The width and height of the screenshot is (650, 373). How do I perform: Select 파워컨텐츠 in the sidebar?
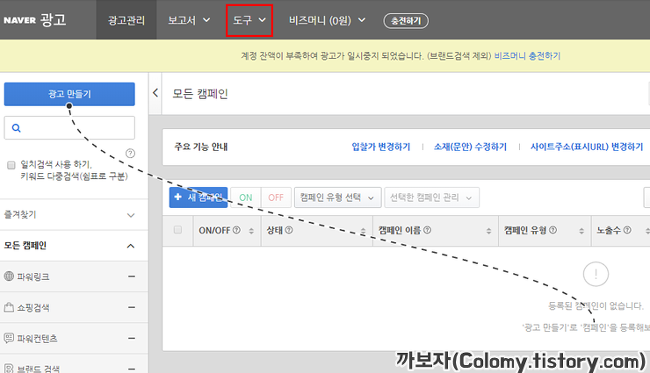pos(37,338)
